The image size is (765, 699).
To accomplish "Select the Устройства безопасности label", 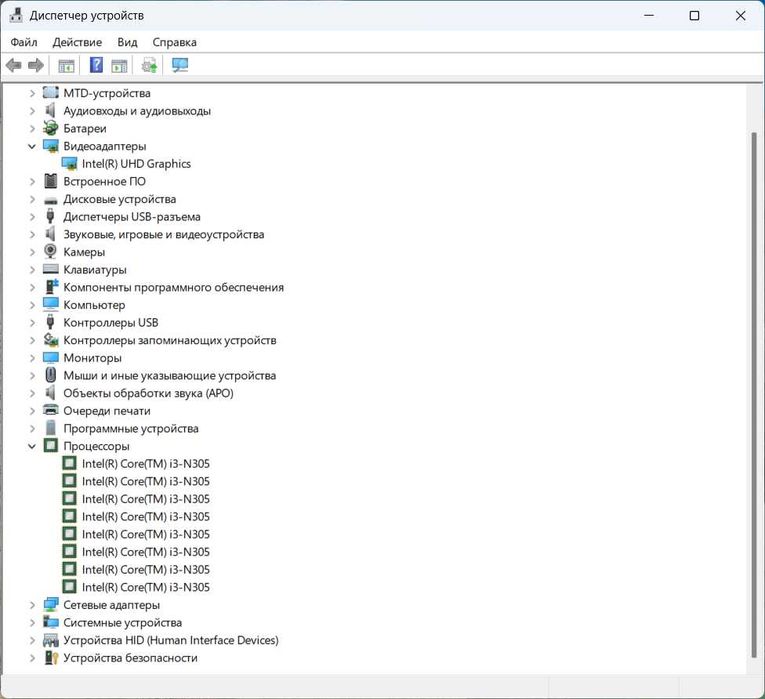I will pos(130,658).
